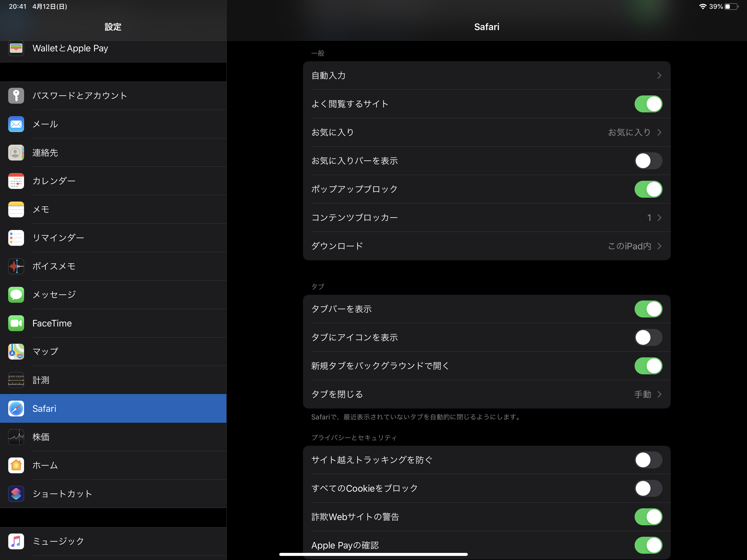Tap the 20:41 clock in status bar
The image size is (747, 560).
click(17, 6)
